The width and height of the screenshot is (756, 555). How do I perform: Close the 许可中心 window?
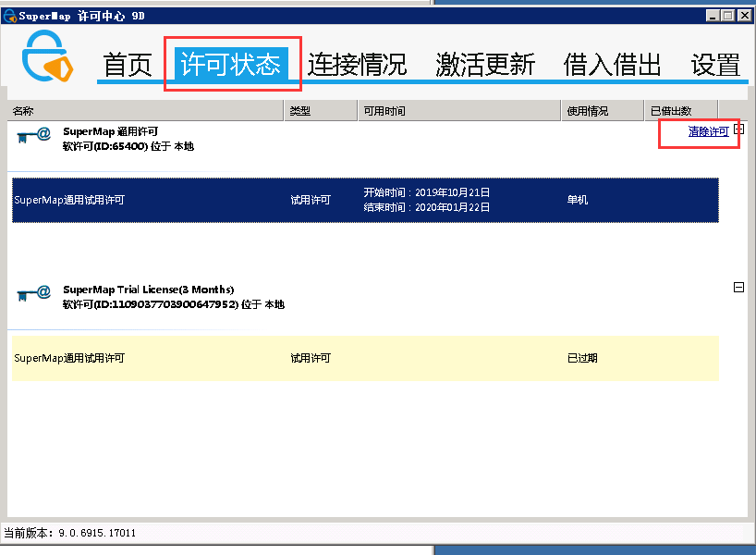tap(744, 16)
